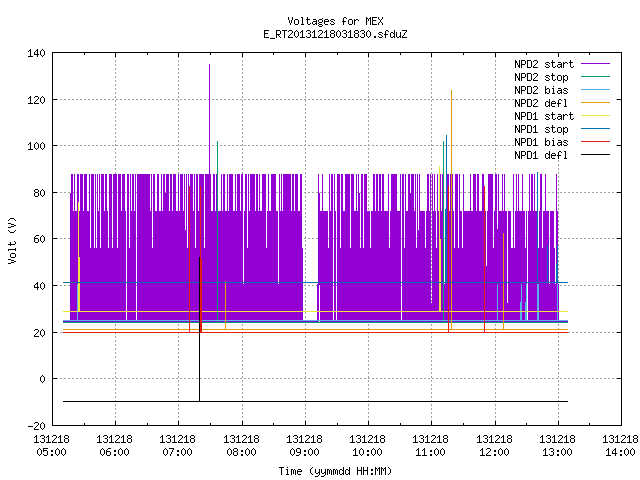Click the black NPD1 defl legend line
This screenshot has width=640, height=480.
pyautogui.click(x=595, y=155)
